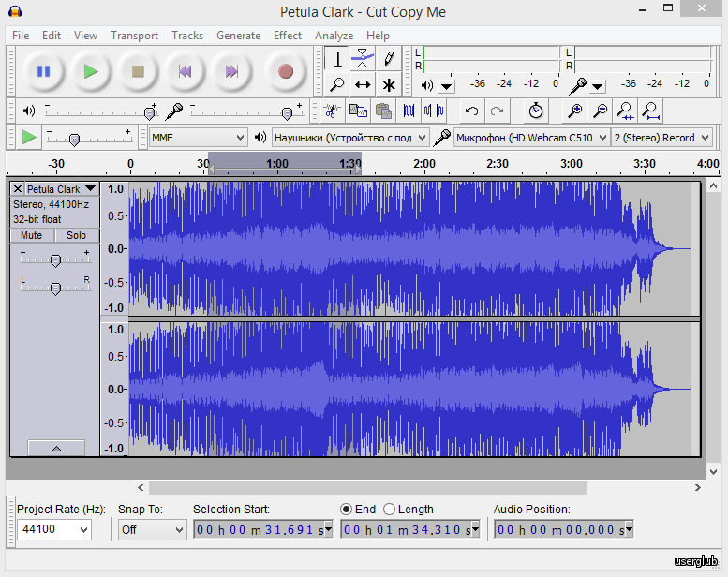Open output meter options dropdown arrow
The height and width of the screenshot is (577, 728).
click(x=446, y=86)
